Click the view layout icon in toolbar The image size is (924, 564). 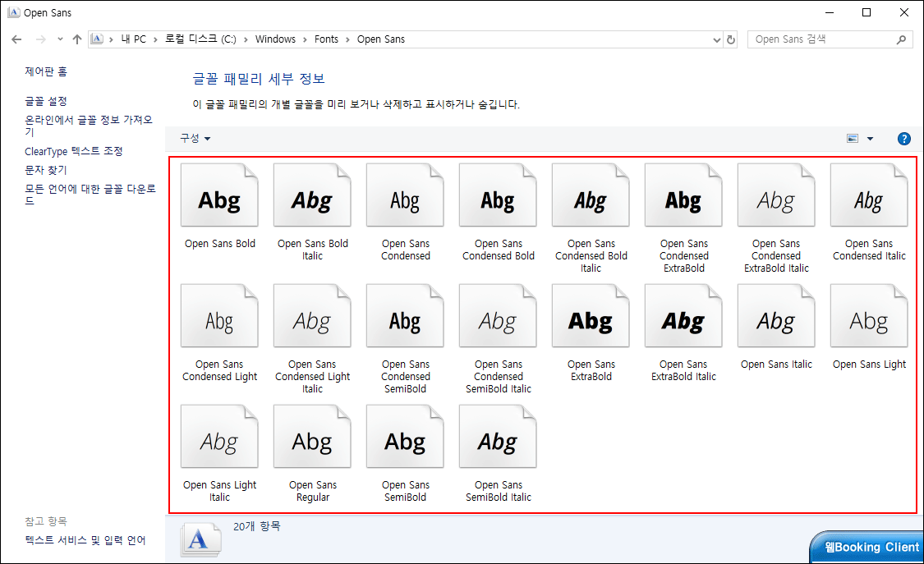click(x=852, y=139)
